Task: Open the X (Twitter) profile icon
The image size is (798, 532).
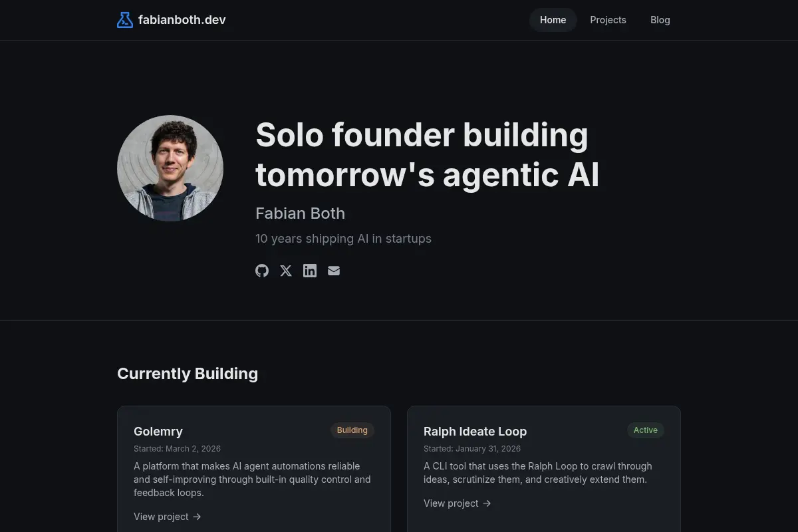Action: 286,271
